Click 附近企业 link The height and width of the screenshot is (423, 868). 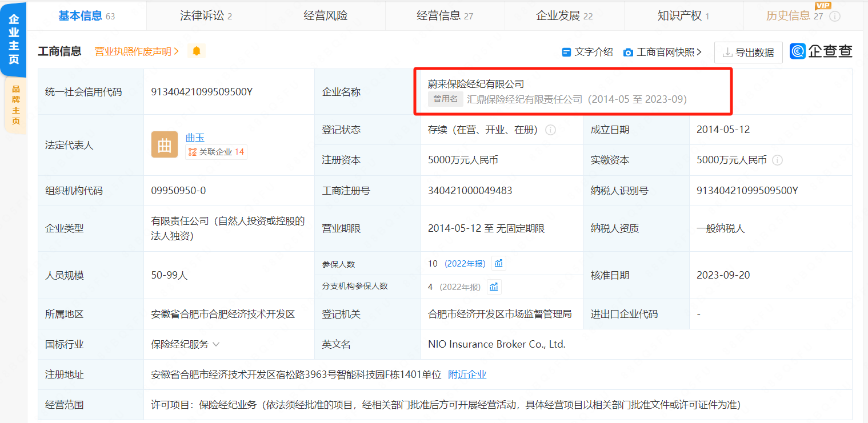(x=467, y=374)
